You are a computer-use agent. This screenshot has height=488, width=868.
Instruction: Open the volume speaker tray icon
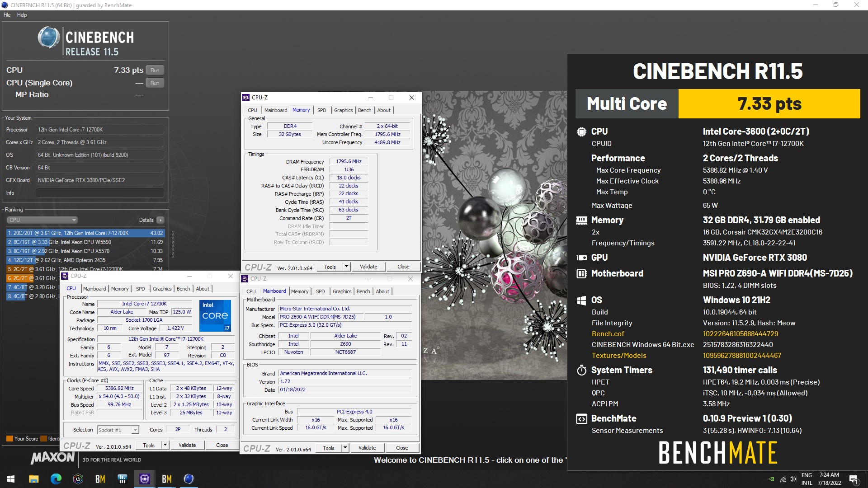[x=793, y=479]
